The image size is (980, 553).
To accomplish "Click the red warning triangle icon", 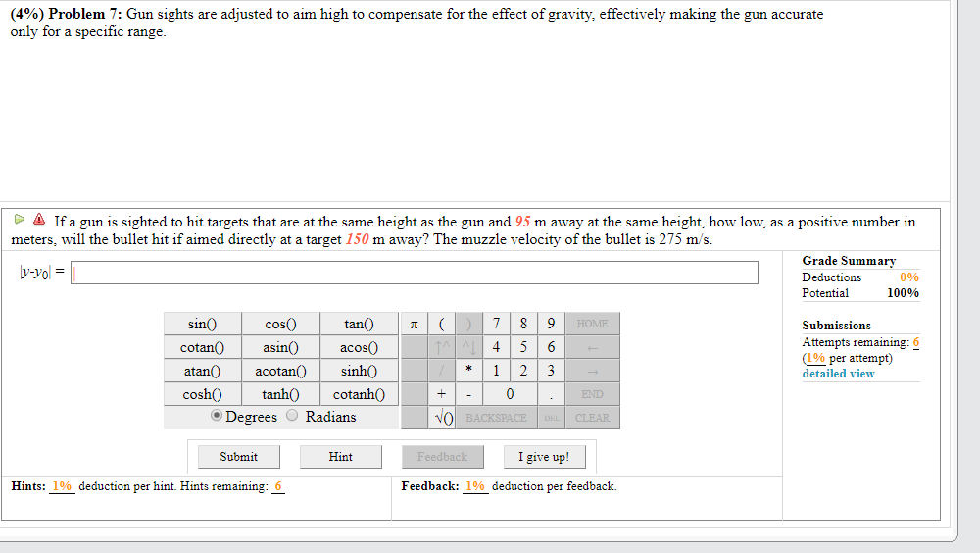I will coord(38,222).
